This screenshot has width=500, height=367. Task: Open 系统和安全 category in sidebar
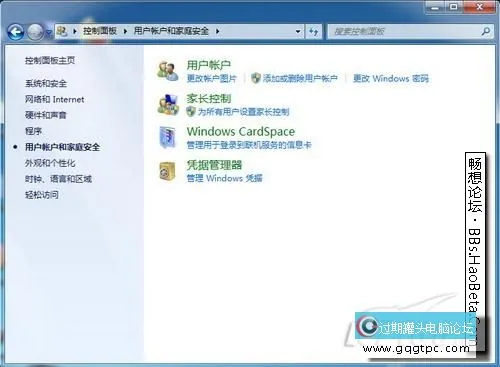pyautogui.click(x=46, y=83)
